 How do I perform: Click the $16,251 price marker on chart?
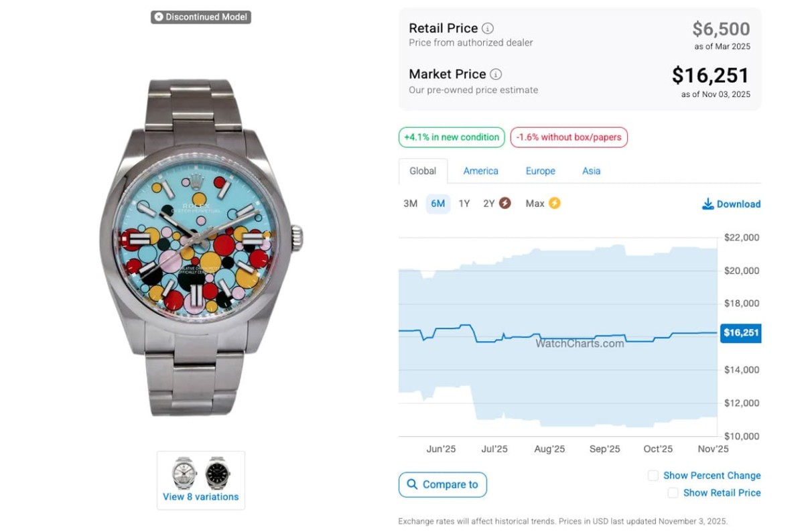(x=740, y=333)
